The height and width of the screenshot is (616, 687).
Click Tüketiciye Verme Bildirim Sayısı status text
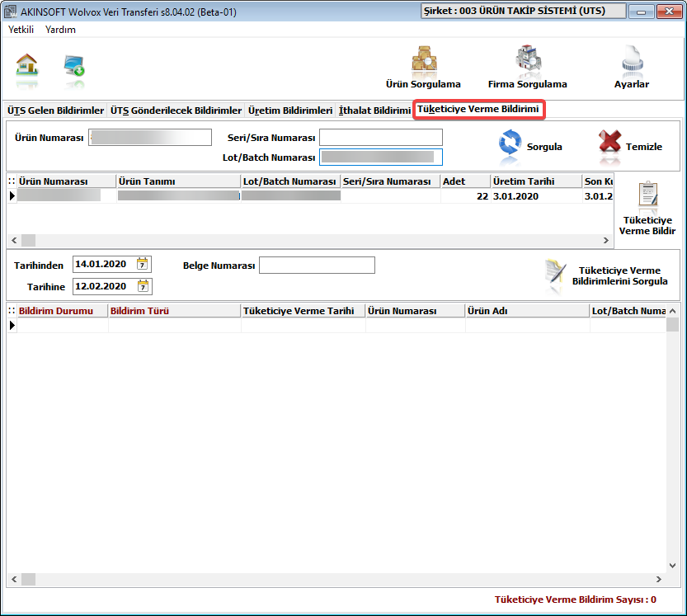pyautogui.click(x=576, y=600)
